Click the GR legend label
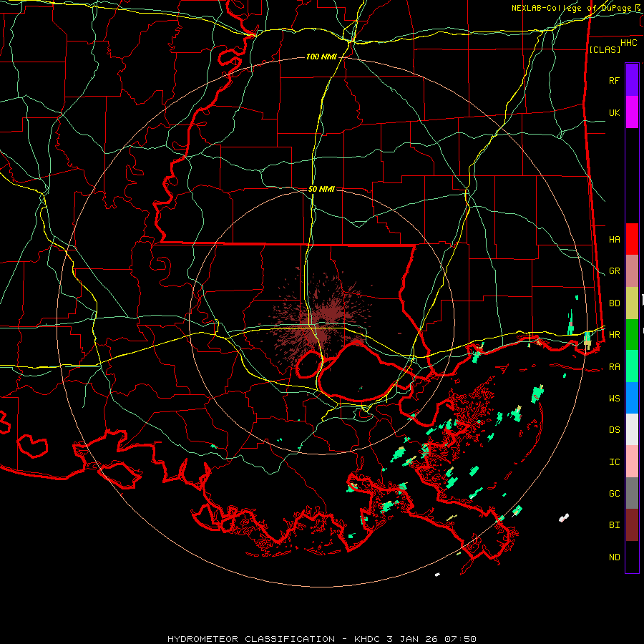The height and width of the screenshot is (644, 644). pyautogui.click(x=614, y=271)
